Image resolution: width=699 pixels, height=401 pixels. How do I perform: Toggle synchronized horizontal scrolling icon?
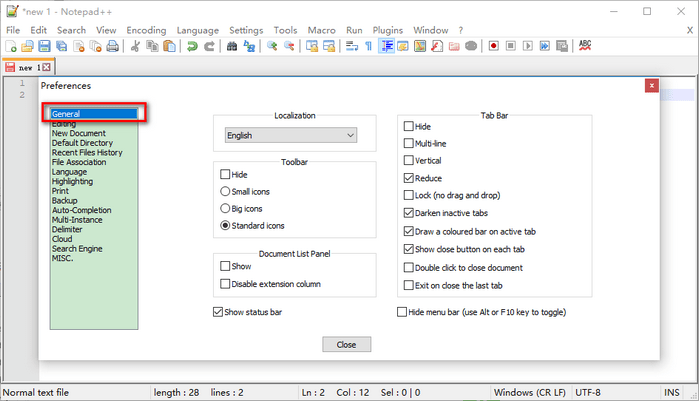[329, 46]
